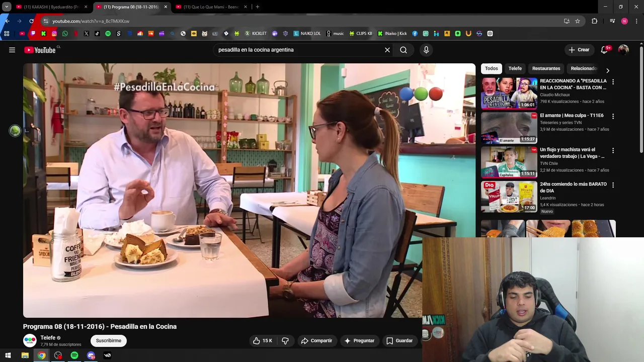Close the KAKASHI Byeduardito tab

pos(86,7)
